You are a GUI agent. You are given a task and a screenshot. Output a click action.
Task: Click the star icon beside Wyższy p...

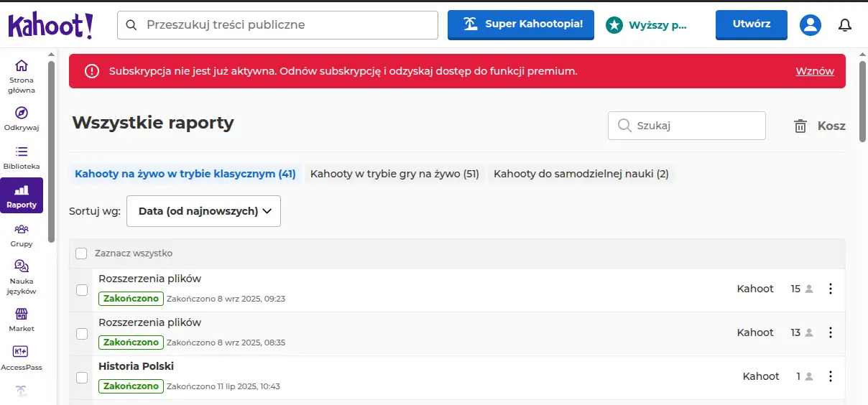coord(614,25)
